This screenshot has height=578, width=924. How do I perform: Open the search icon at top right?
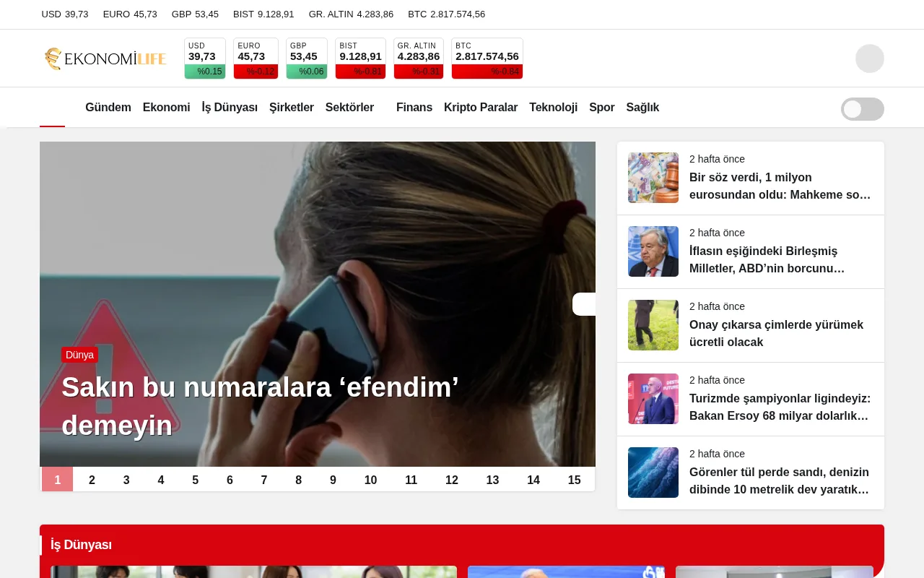pos(870,59)
